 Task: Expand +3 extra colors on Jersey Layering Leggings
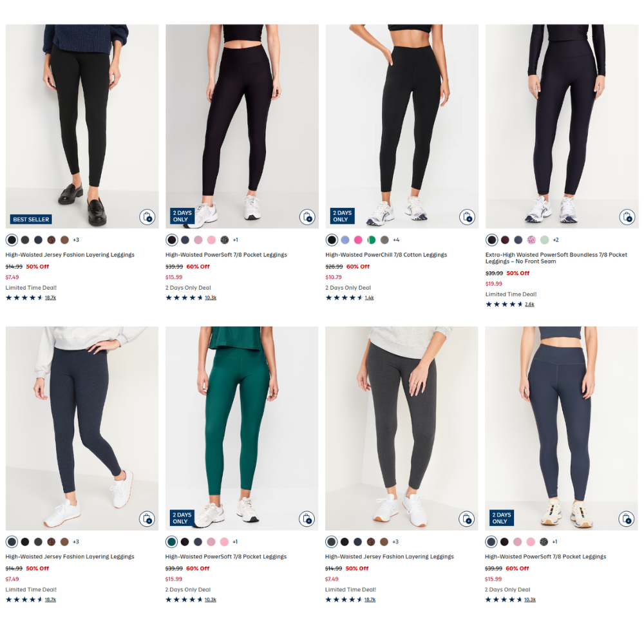pos(76,240)
